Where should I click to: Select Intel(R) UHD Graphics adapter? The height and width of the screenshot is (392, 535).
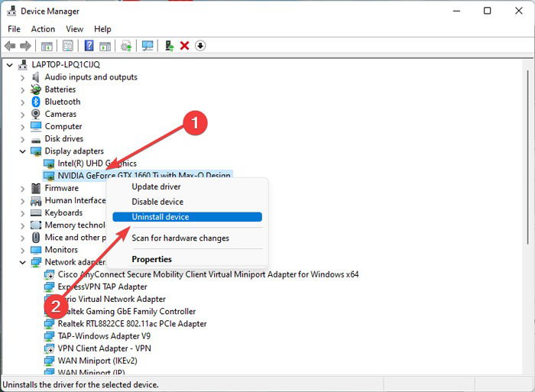tap(97, 164)
